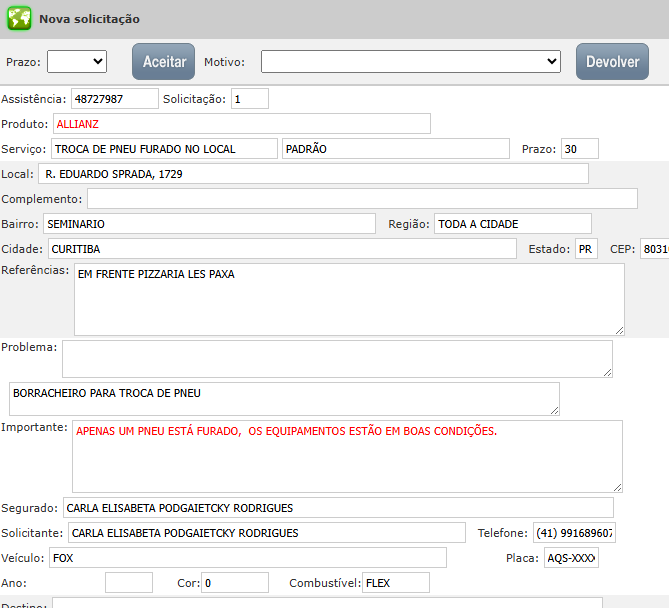The height and width of the screenshot is (608, 669).
Task: Click the green globe app icon
Action: (x=19, y=19)
